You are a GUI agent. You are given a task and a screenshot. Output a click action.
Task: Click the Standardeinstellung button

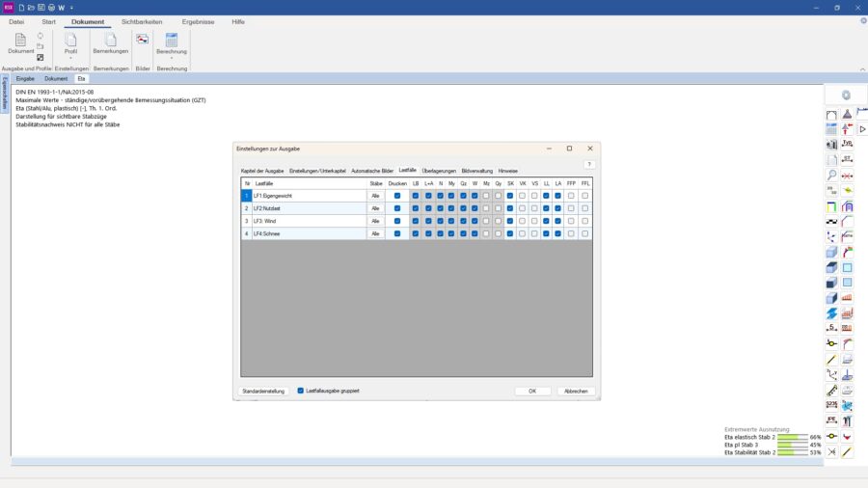pyautogui.click(x=263, y=392)
